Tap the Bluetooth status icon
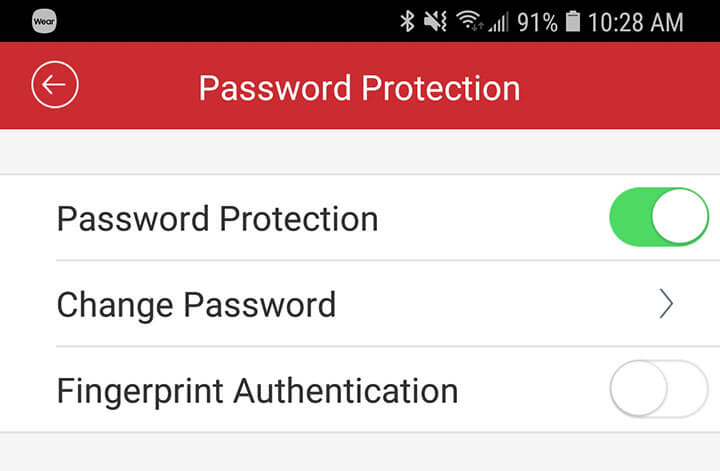 (x=407, y=22)
